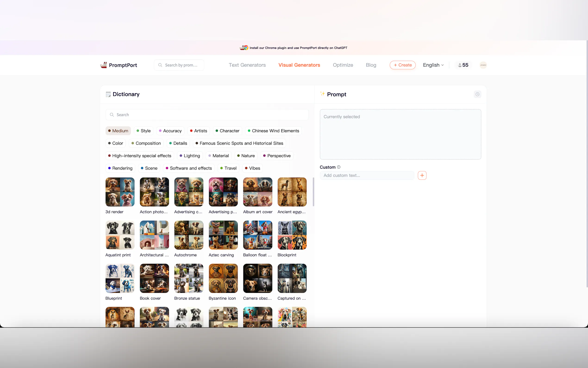Image resolution: width=588 pixels, height=368 pixels.
Task: Click the PromptPort ship logo
Action: click(103, 65)
